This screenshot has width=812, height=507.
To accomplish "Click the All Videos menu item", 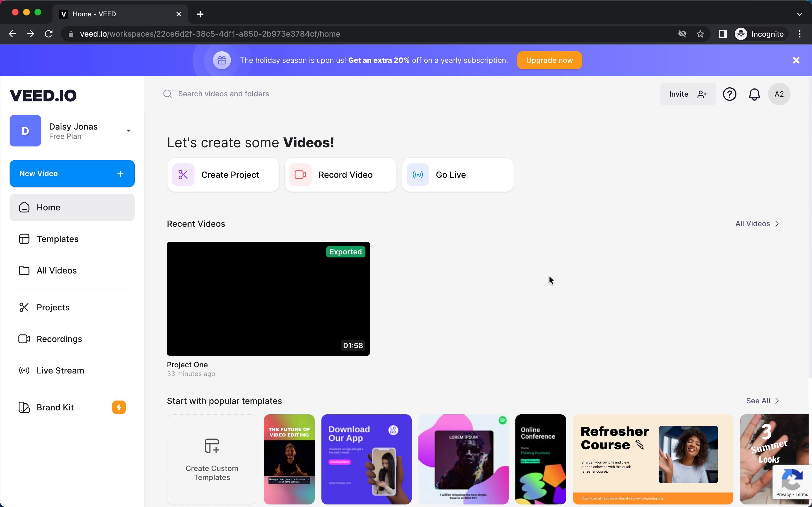I will point(56,270).
